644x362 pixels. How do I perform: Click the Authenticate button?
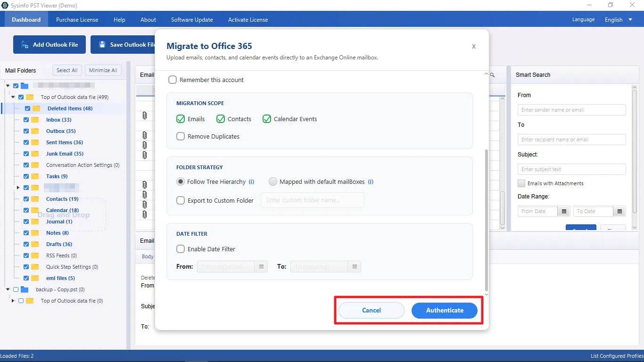coord(445,310)
